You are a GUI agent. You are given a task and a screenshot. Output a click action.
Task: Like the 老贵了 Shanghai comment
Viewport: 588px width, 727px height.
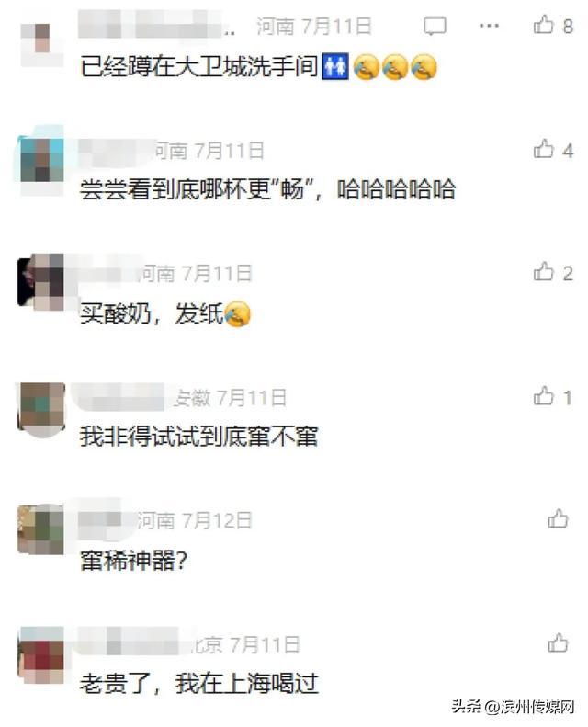point(558,642)
